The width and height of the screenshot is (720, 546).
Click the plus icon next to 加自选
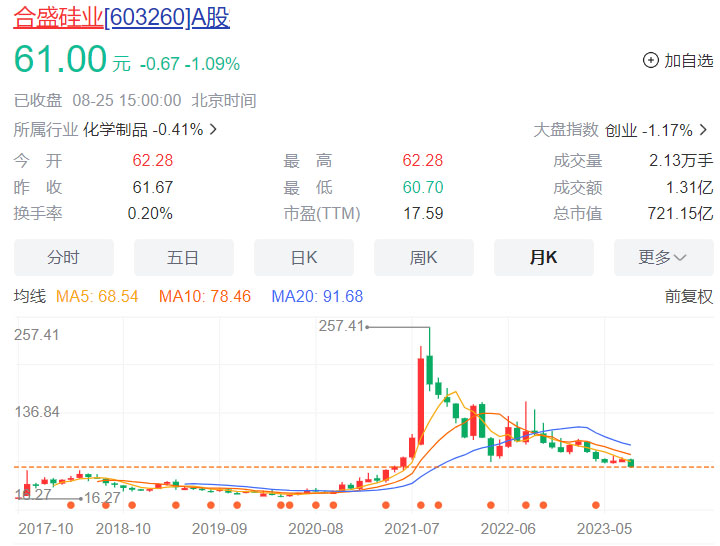[x=650, y=60]
